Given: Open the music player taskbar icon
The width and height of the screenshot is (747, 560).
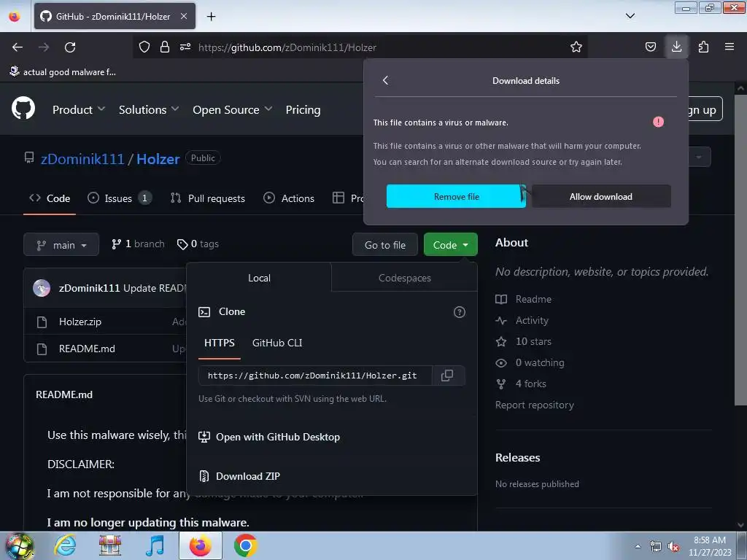Looking at the screenshot, I should [x=155, y=545].
